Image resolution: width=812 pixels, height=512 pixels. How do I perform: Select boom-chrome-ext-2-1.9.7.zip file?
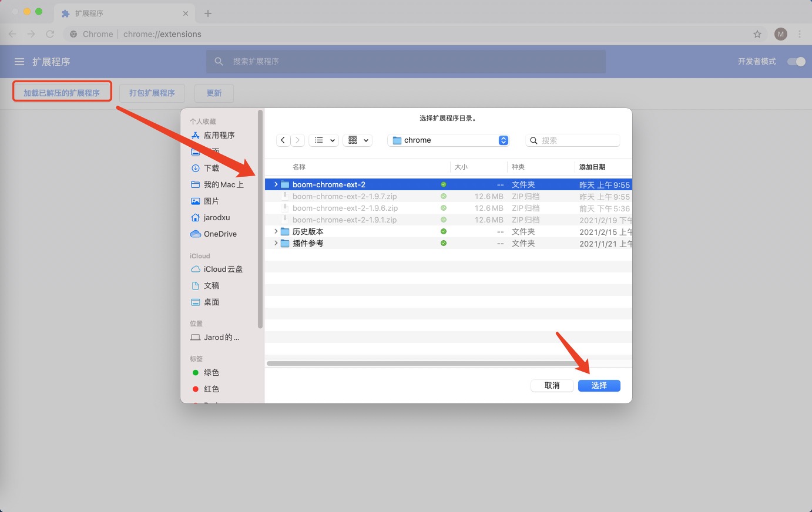448,196
